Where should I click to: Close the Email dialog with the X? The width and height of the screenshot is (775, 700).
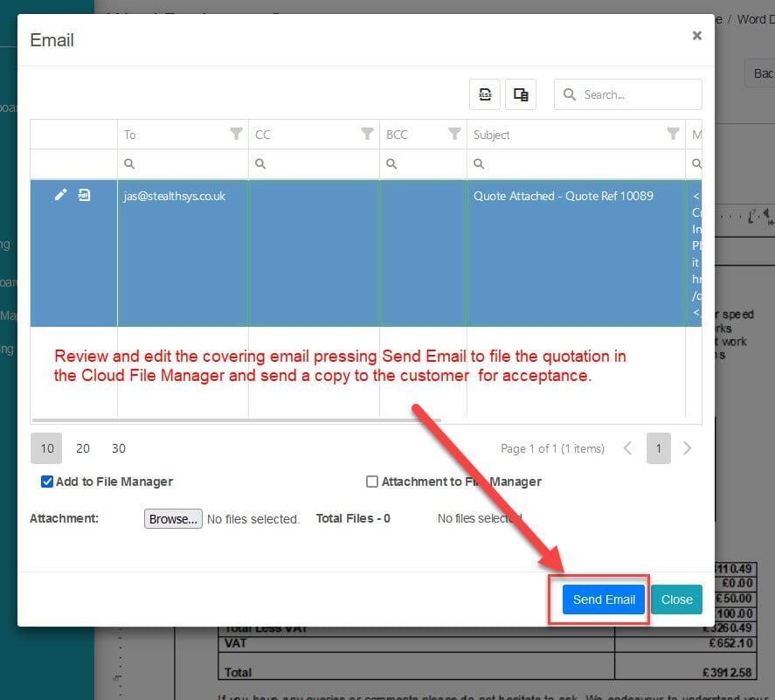[x=696, y=36]
